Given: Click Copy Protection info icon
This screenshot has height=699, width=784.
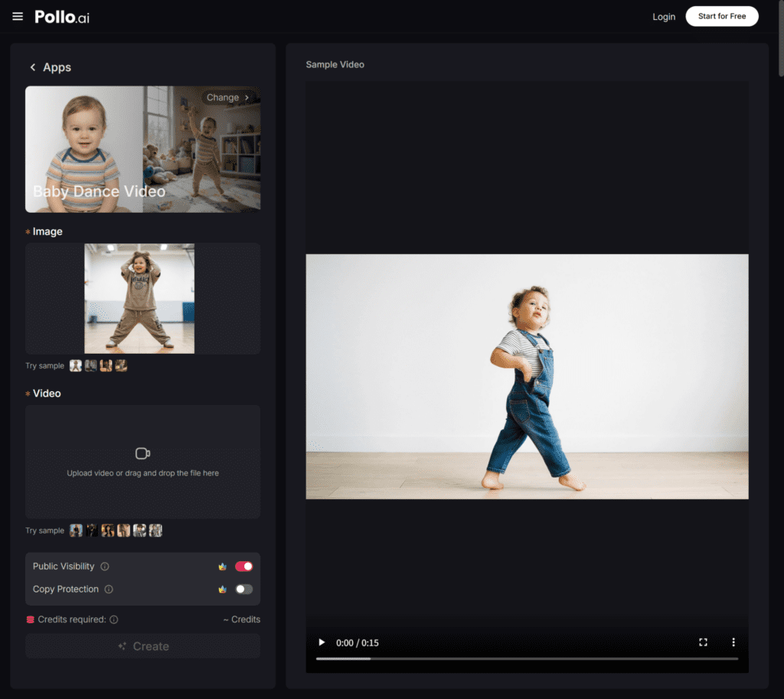Looking at the screenshot, I should (x=109, y=590).
